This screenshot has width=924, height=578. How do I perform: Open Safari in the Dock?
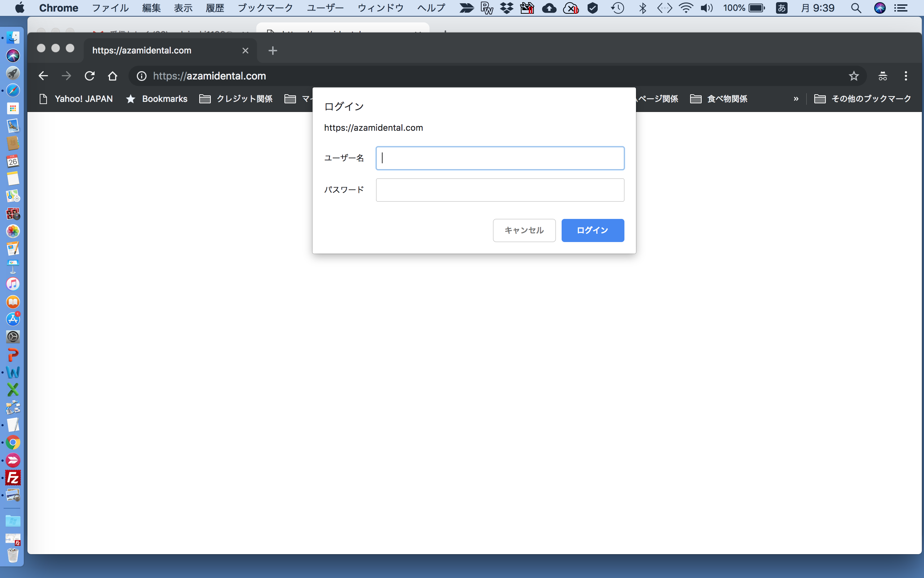click(x=13, y=91)
